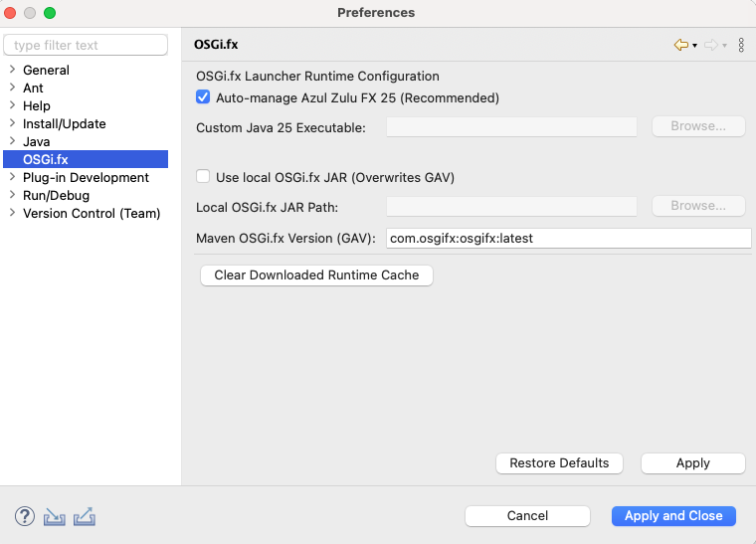Image resolution: width=756 pixels, height=544 pixels.
Task: Enable Use local OSGi.fx JAR checkbox
Action: coord(203,176)
